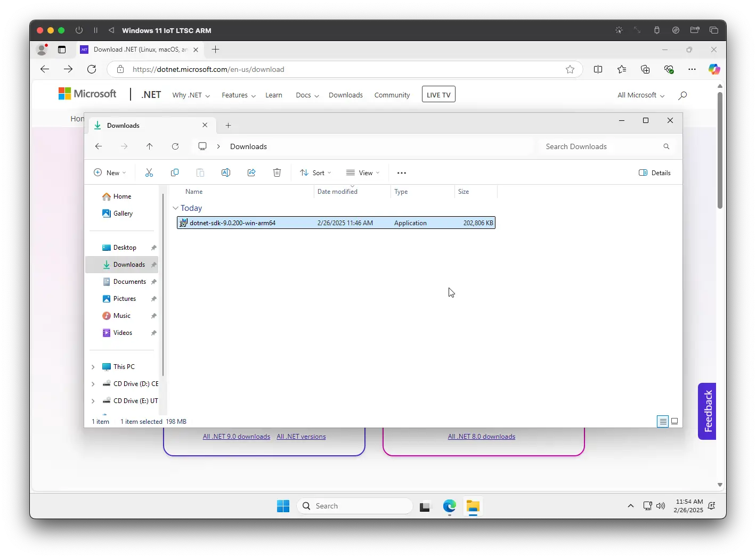
Task: Click the Delete trash can icon
Action: click(x=277, y=173)
